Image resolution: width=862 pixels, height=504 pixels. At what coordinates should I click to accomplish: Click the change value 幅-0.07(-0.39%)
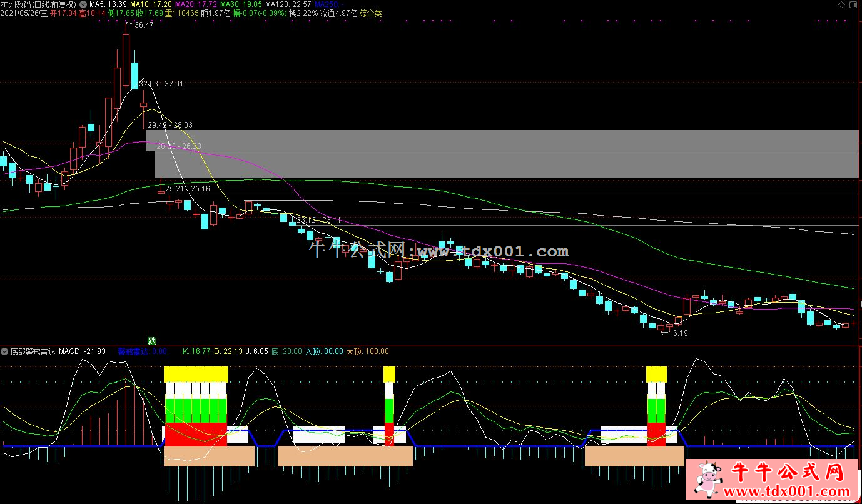pos(260,13)
